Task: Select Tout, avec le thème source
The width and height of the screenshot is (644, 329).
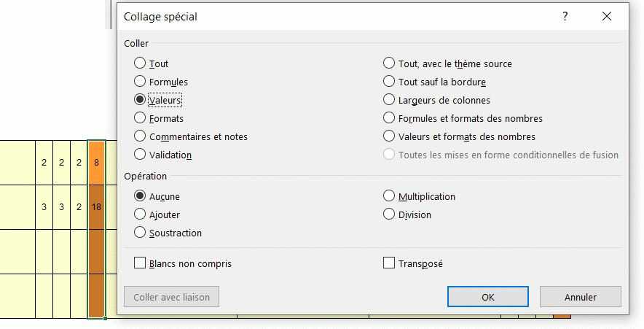Action: click(x=389, y=63)
